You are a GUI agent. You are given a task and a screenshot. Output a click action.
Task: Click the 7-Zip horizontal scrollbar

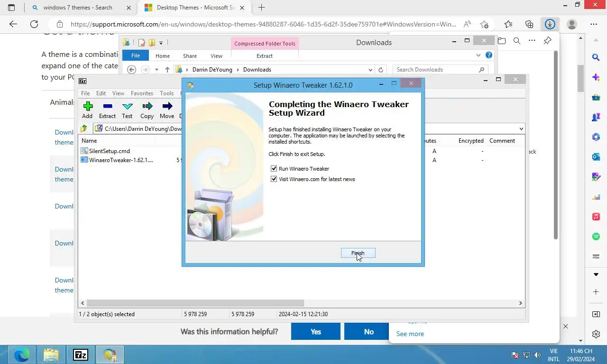(x=194, y=303)
